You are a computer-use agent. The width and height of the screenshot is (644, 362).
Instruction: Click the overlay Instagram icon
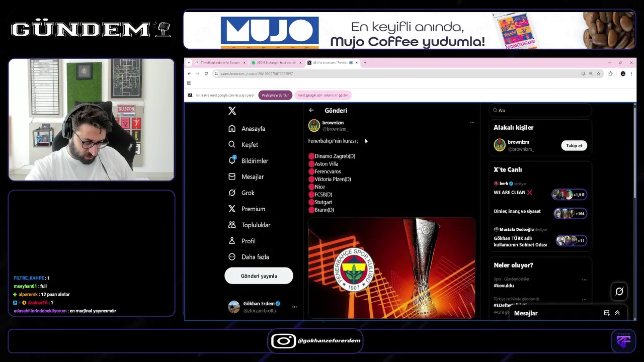point(283,341)
